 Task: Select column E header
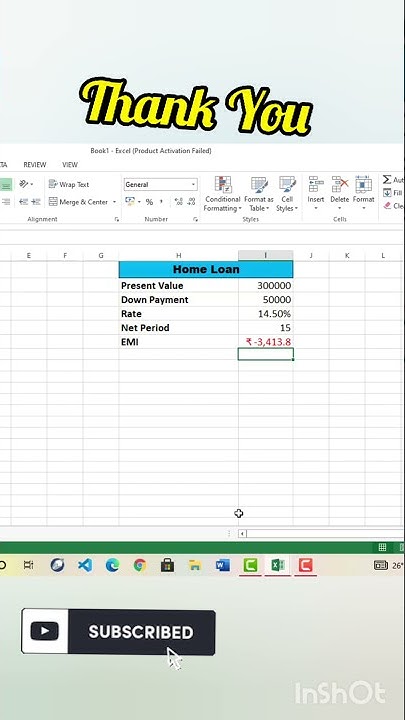[x=29, y=255]
